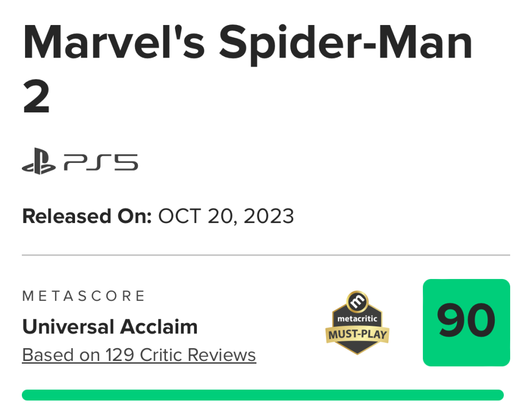532x411 pixels.
Task: Click the 'Released On:' label
Action: [87, 216]
